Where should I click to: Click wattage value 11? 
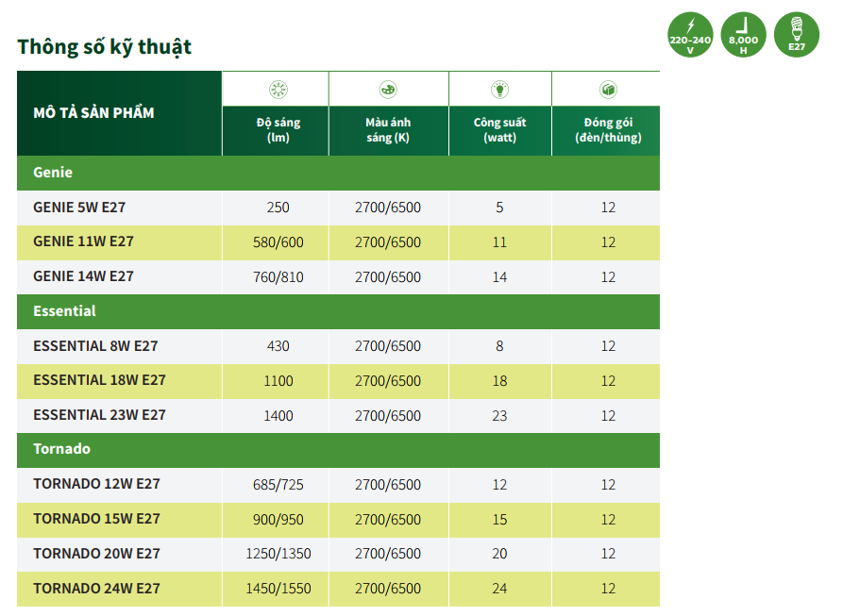point(499,242)
